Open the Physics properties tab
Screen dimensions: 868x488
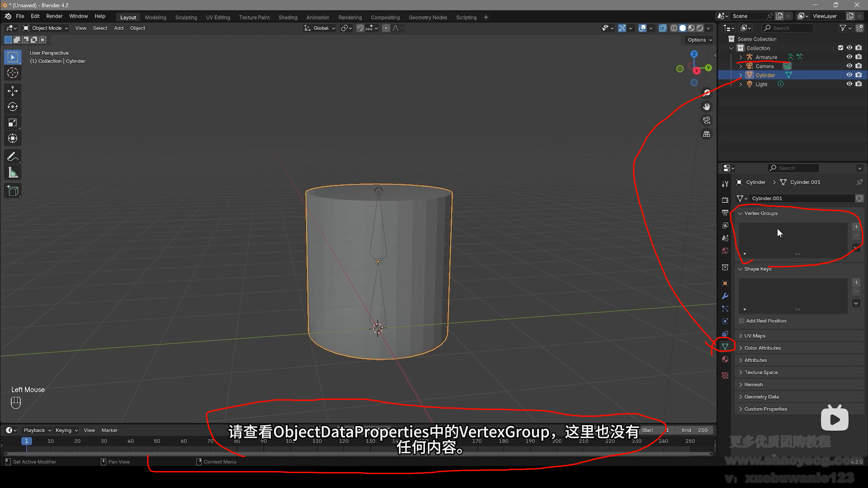pos(725,321)
